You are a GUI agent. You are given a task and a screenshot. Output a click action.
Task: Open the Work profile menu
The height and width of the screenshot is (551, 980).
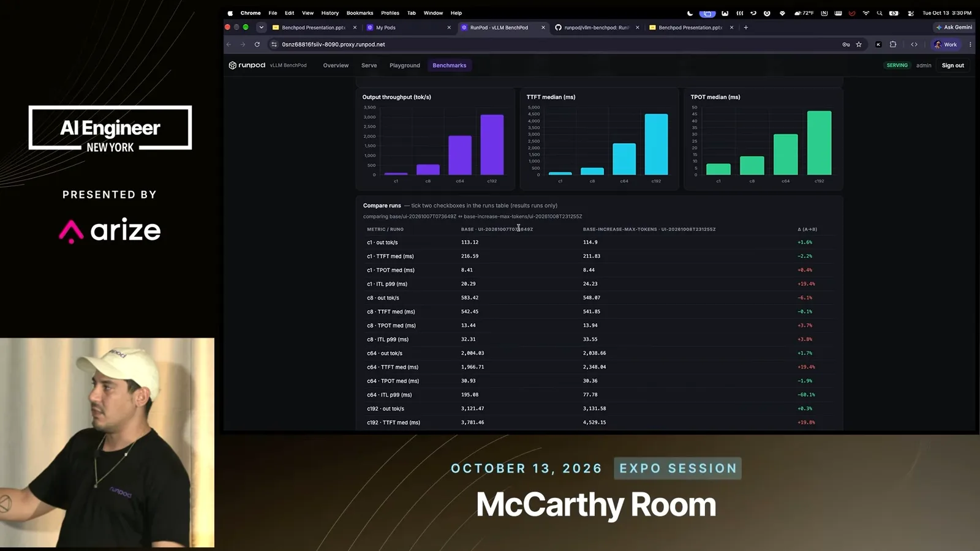pyautogui.click(x=946, y=45)
